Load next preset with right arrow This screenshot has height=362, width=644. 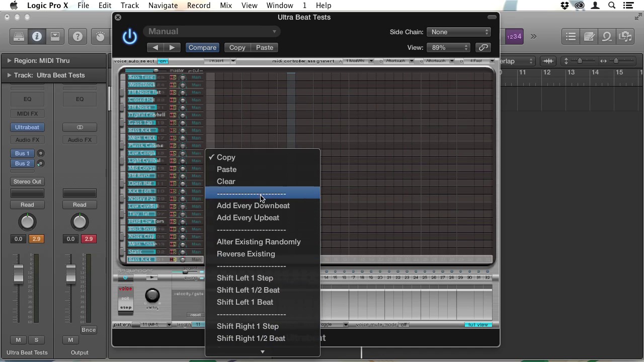pyautogui.click(x=172, y=47)
